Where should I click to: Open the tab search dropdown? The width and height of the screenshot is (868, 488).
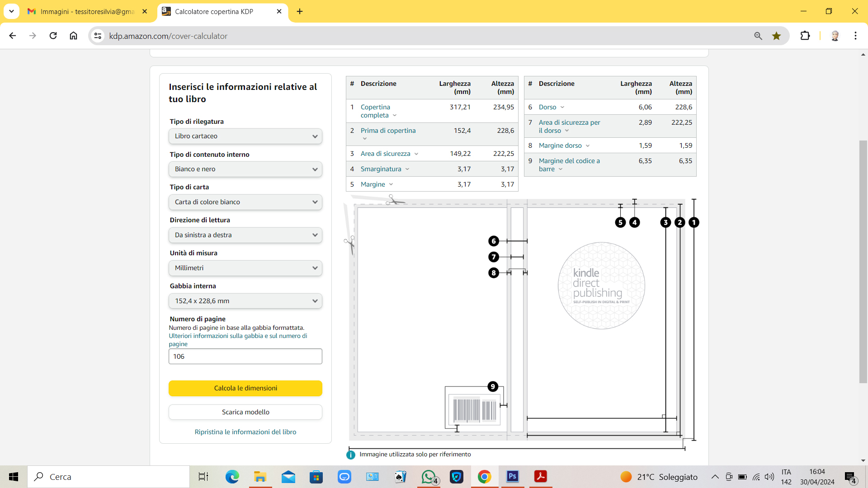pos(11,11)
